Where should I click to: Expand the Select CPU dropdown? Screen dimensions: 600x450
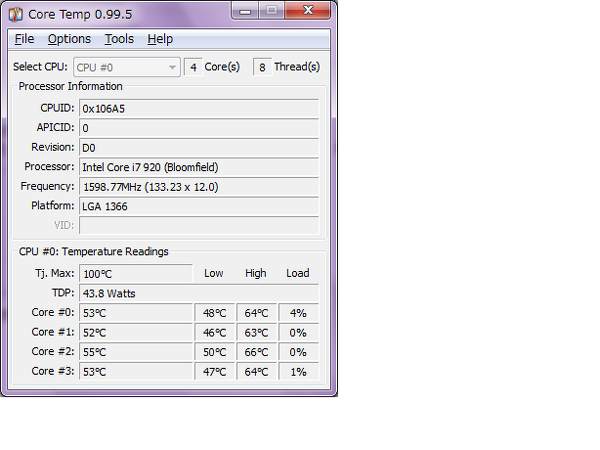(172, 67)
